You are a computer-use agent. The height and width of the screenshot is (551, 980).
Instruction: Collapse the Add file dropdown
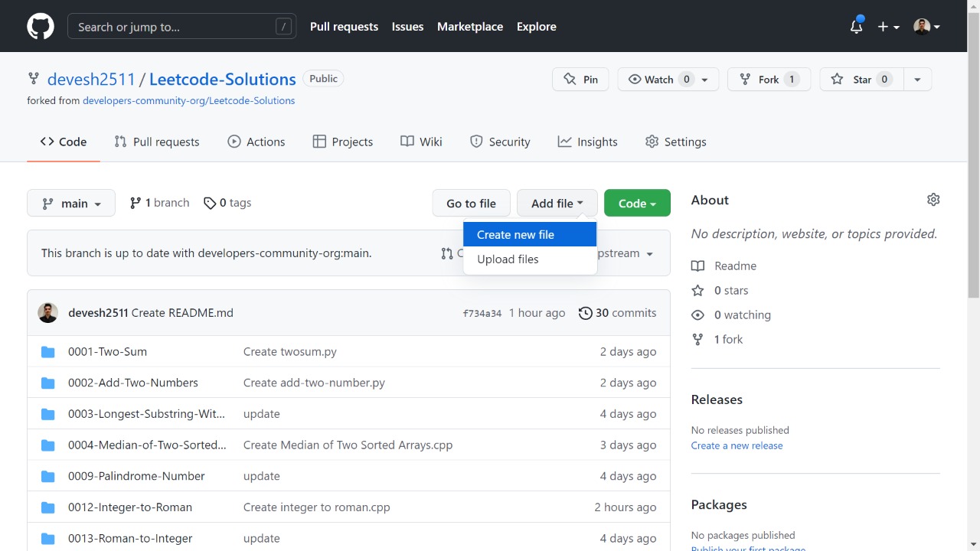pyautogui.click(x=557, y=203)
